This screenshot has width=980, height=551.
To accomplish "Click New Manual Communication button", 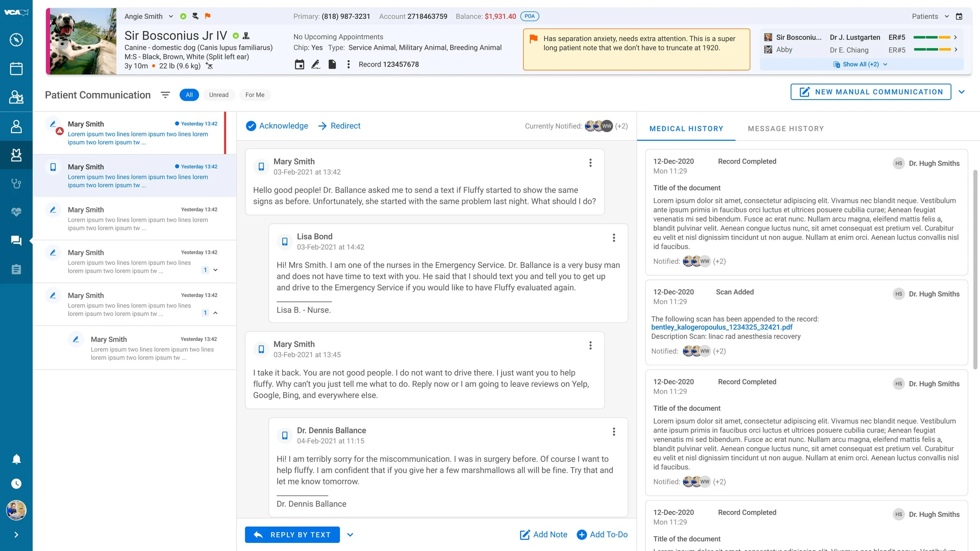I will click(x=871, y=92).
